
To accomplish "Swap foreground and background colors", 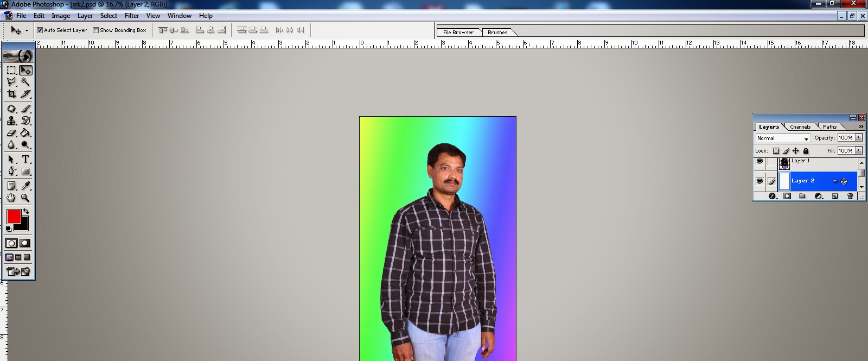I will pos(26,211).
